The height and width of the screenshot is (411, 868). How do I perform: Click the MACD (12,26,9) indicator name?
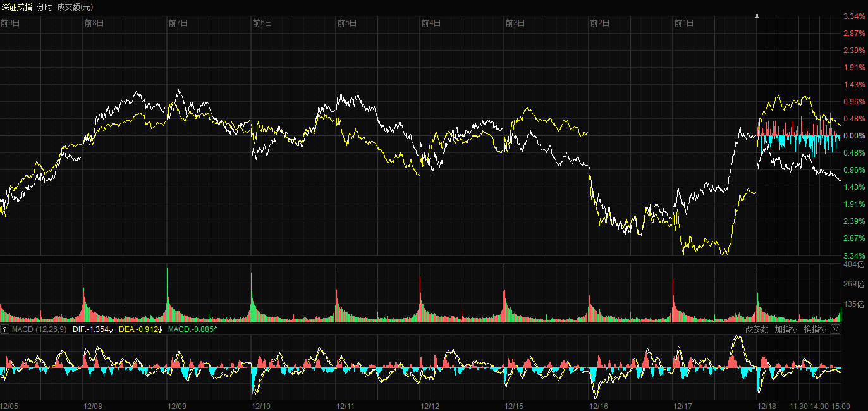coord(39,329)
